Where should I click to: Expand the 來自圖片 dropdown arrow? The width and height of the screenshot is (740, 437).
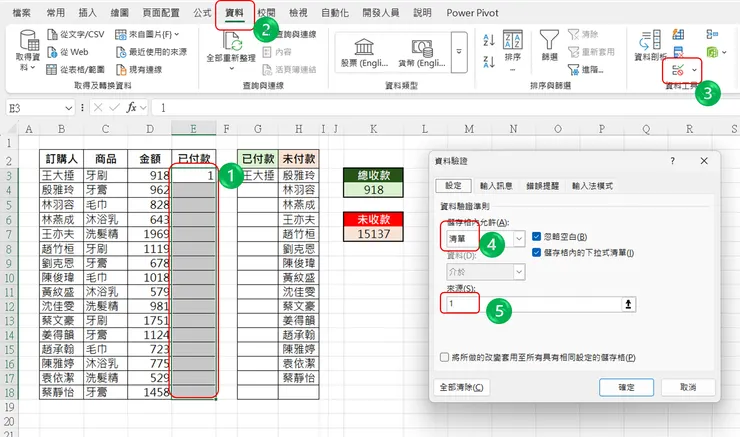click(x=177, y=34)
